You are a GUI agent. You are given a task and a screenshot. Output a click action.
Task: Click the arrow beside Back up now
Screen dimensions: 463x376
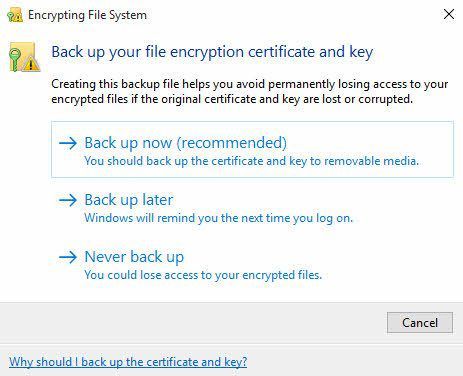pos(68,143)
